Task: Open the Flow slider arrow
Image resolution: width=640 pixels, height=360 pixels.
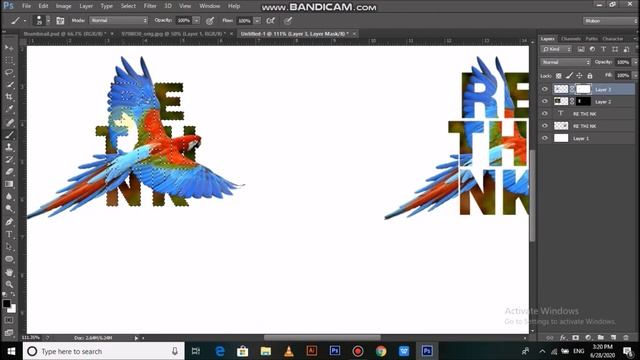Action: [257, 20]
